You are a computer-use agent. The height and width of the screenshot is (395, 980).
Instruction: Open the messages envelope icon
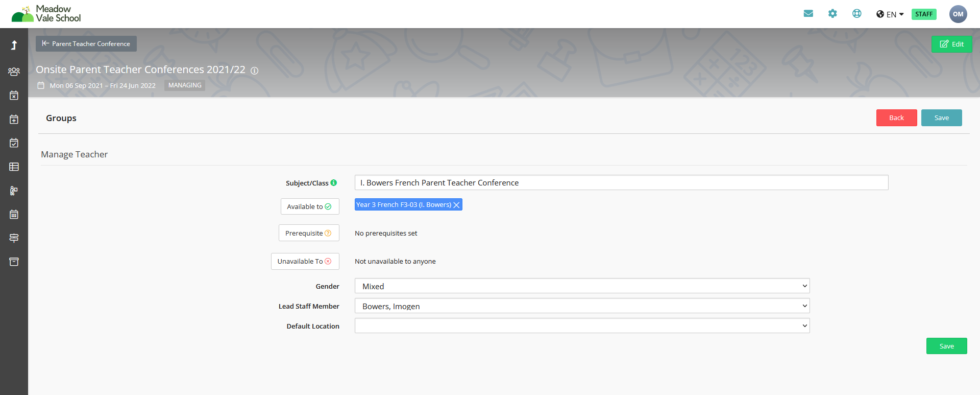tap(808, 14)
